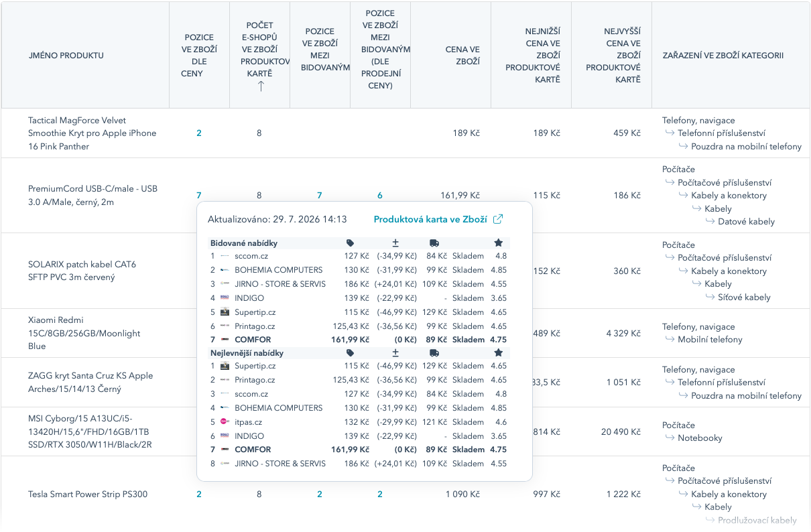Click position 6 in PremiumCord row
This screenshot has width=811, height=532.
click(x=380, y=196)
